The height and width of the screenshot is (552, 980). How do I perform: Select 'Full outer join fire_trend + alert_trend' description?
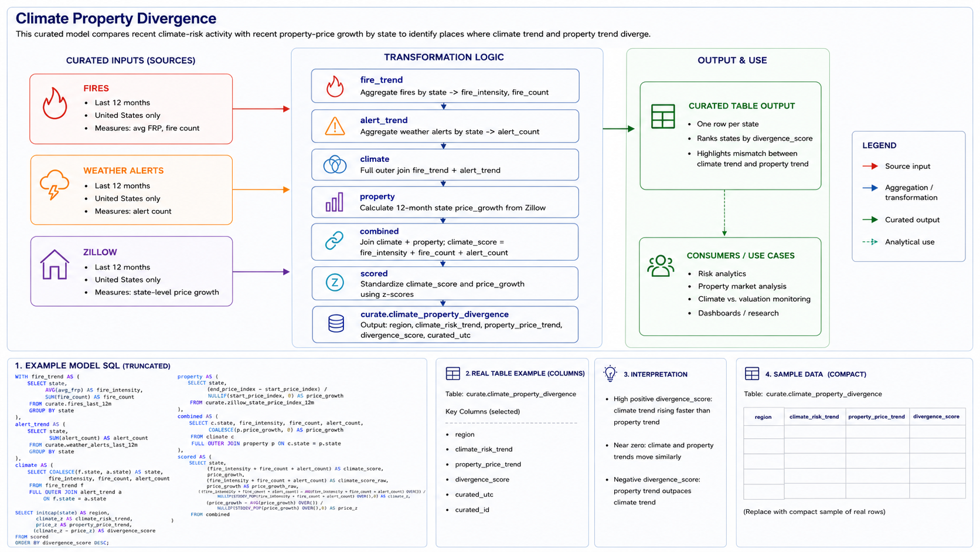point(430,171)
